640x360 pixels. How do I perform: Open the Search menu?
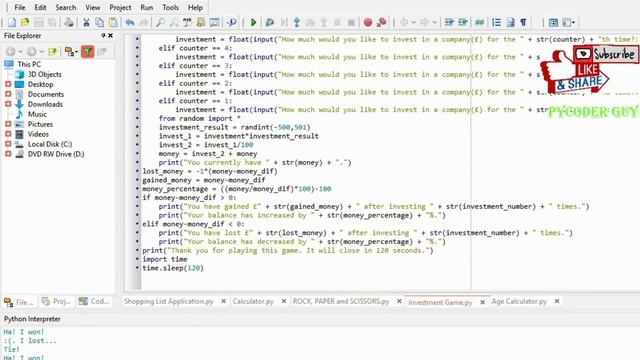click(66, 7)
